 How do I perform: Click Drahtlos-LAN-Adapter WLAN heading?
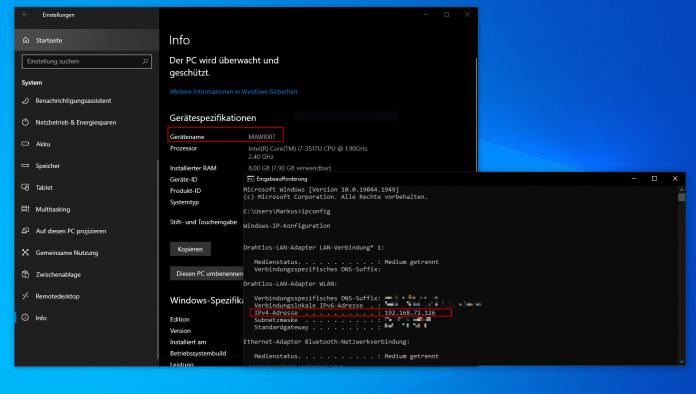(290, 284)
